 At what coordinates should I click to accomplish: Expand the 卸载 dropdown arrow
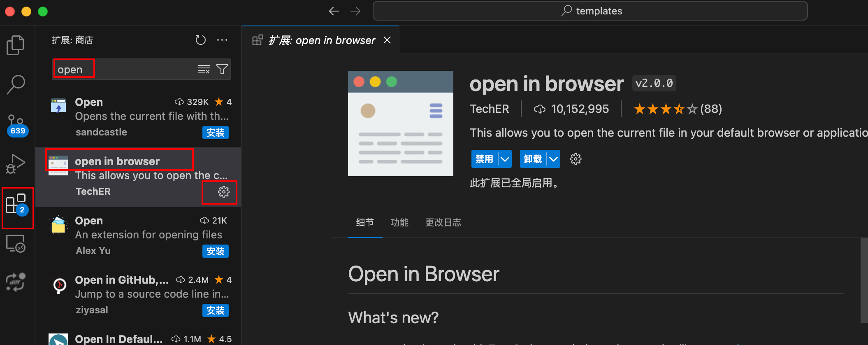[553, 159]
